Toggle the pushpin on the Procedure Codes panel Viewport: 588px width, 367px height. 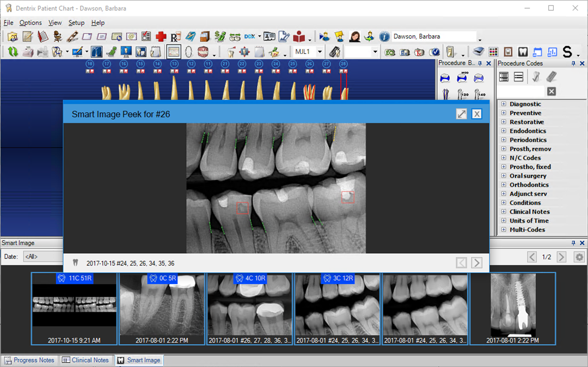573,64
